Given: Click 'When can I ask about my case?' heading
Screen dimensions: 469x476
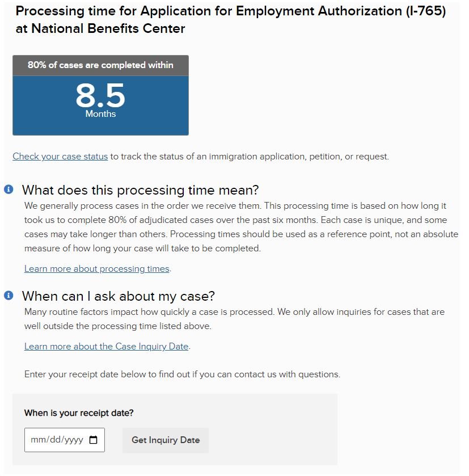Looking at the screenshot, I should 119,296.
